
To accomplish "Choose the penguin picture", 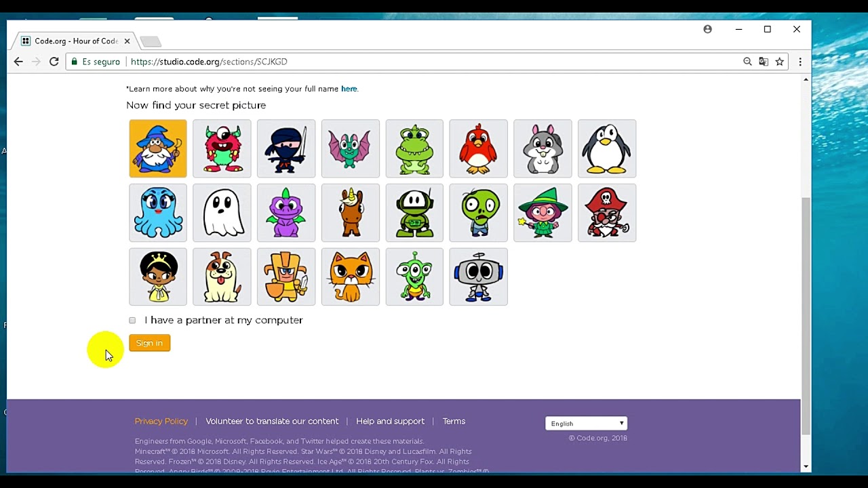I will [x=607, y=148].
